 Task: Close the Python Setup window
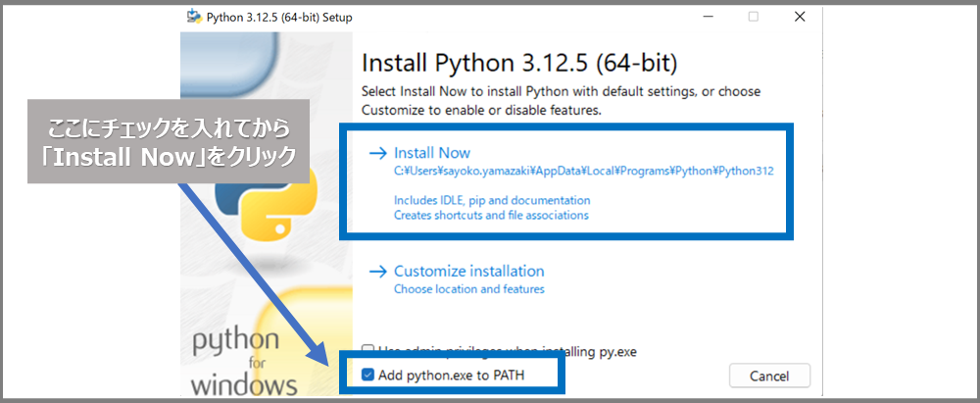[800, 17]
